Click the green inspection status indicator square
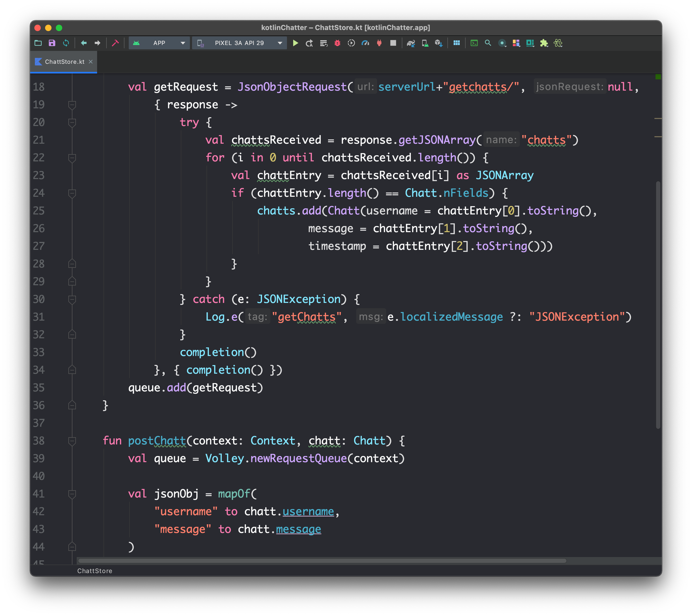The width and height of the screenshot is (692, 616). 658,77
